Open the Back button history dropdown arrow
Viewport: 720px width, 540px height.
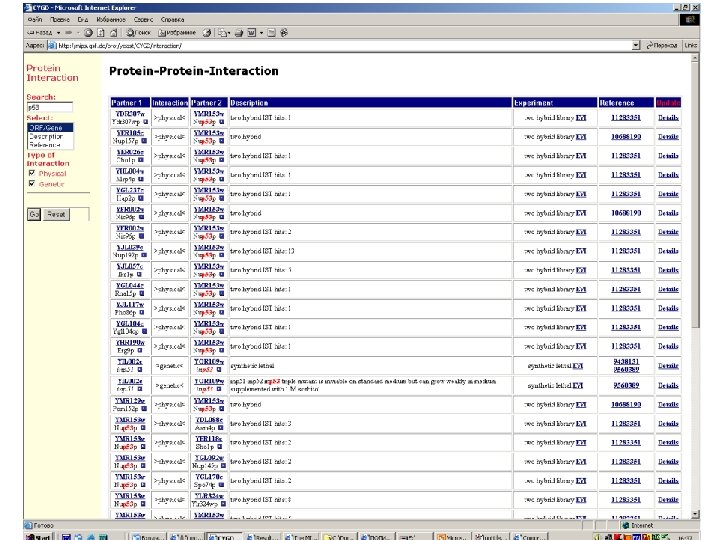(58, 33)
